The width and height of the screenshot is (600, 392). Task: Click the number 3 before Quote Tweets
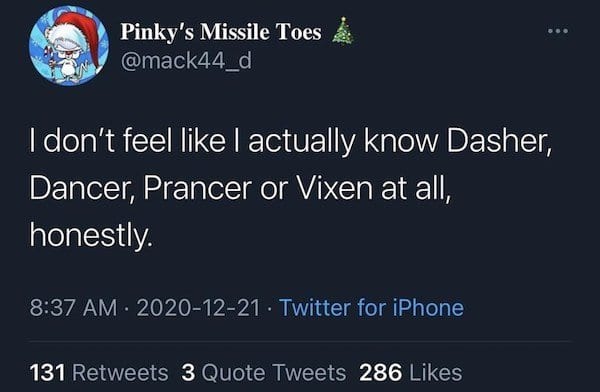[188, 373]
